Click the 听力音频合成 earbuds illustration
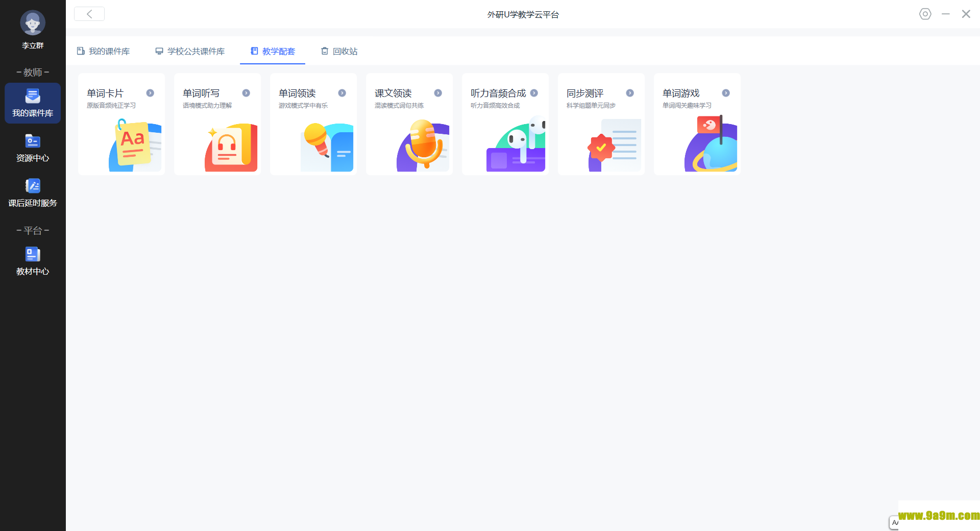The width and height of the screenshot is (980, 531). (x=517, y=145)
